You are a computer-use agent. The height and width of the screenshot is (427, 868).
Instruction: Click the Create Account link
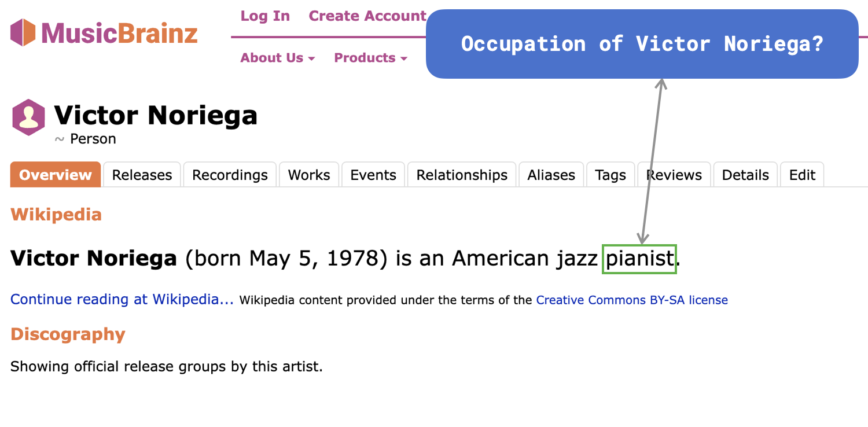[x=367, y=16]
